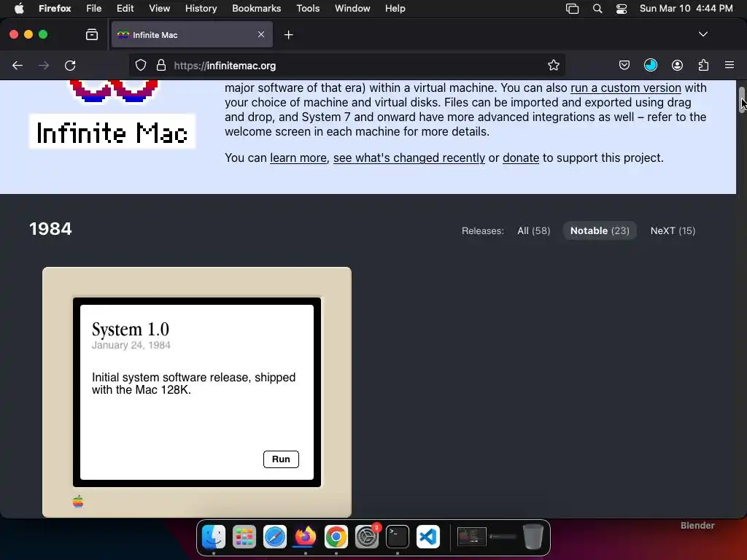Follow the 'run a custom version' link

tap(625, 87)
